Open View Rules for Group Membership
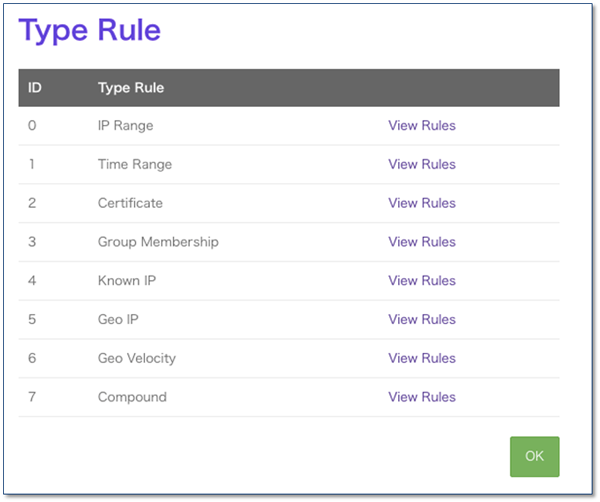The width and height of the screenshot is (600, 502). click(x=422, y=242)
